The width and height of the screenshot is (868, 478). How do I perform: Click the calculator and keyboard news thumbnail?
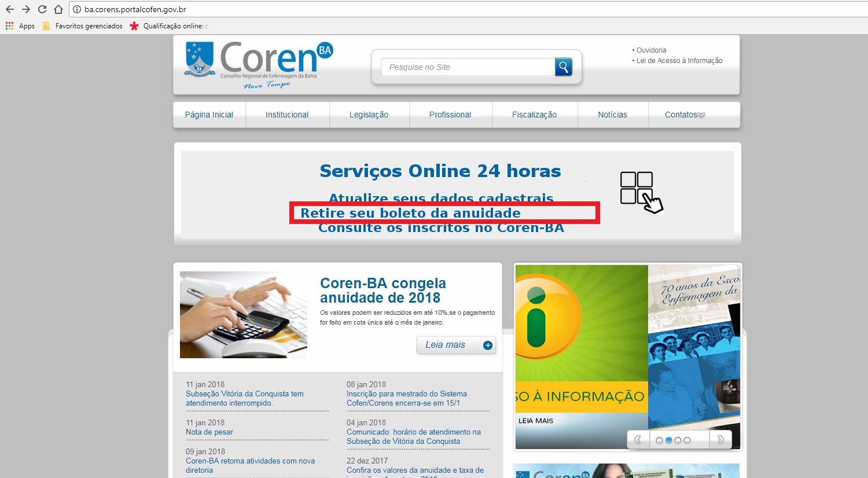pos(244,315)
